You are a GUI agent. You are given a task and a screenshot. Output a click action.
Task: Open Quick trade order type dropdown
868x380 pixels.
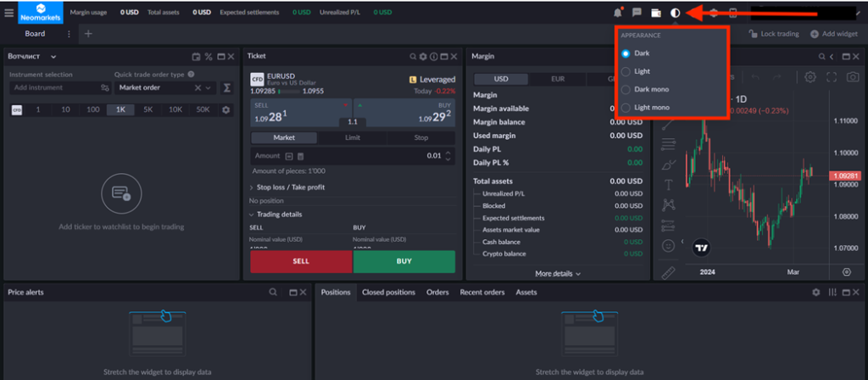[x=165, y=87]
